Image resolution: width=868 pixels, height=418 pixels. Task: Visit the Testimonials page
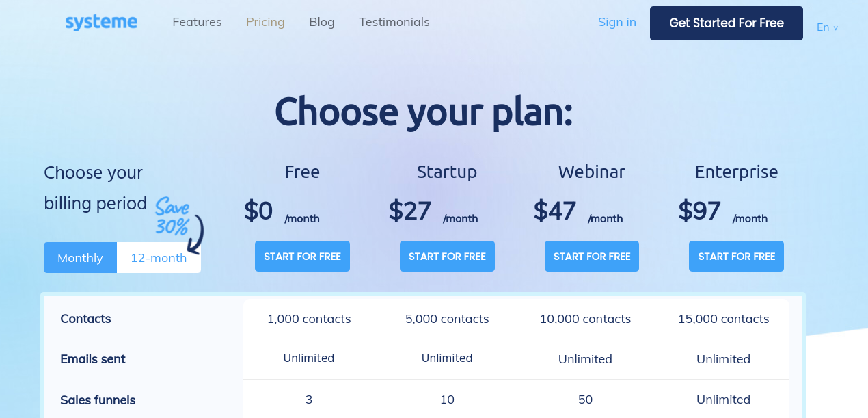[394, 22]
